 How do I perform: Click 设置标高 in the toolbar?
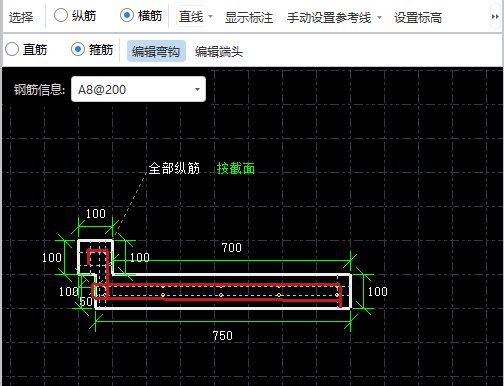(418, 17)
